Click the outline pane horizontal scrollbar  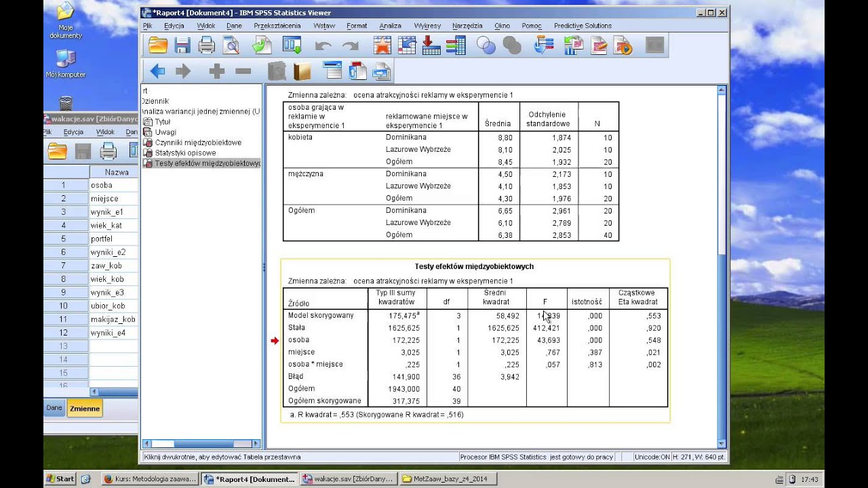[201, 444]
